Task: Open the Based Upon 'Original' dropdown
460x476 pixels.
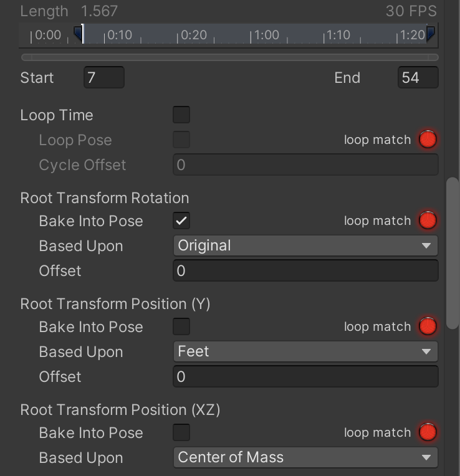Action: tap(305, 245)
